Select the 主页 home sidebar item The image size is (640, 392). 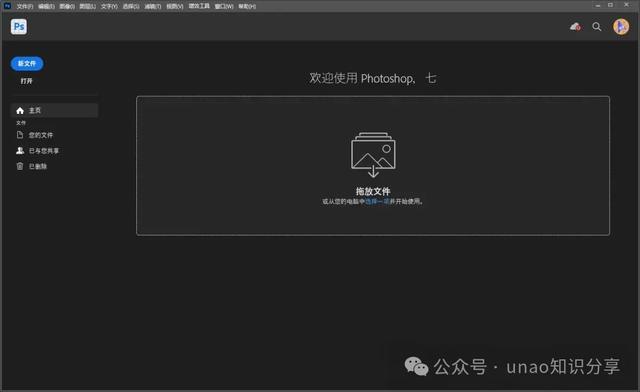point(54,110)
